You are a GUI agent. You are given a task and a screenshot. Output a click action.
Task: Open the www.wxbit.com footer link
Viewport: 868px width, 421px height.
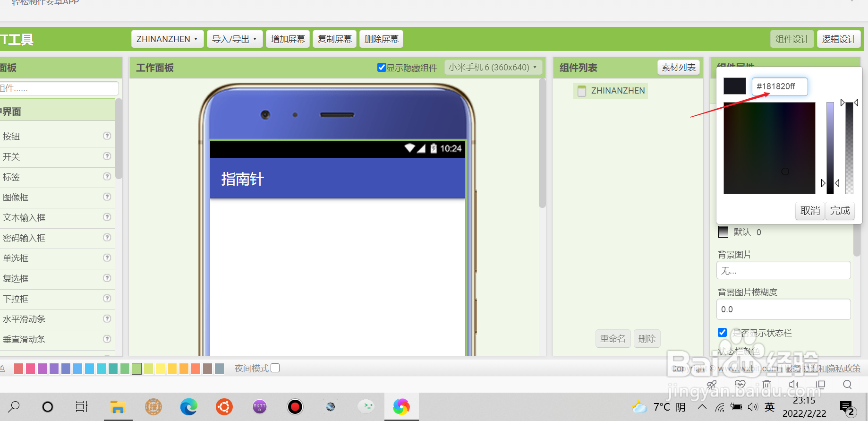pos(749,369)
